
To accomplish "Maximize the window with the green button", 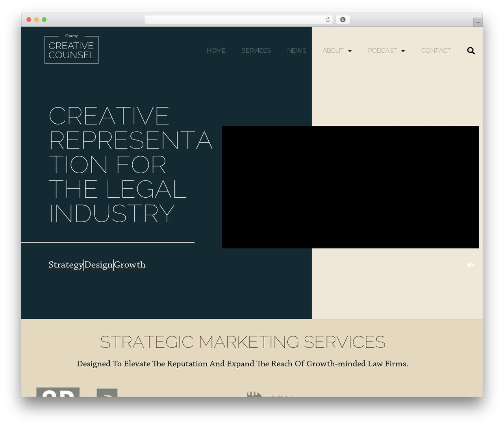I will (x=44, y=20).
